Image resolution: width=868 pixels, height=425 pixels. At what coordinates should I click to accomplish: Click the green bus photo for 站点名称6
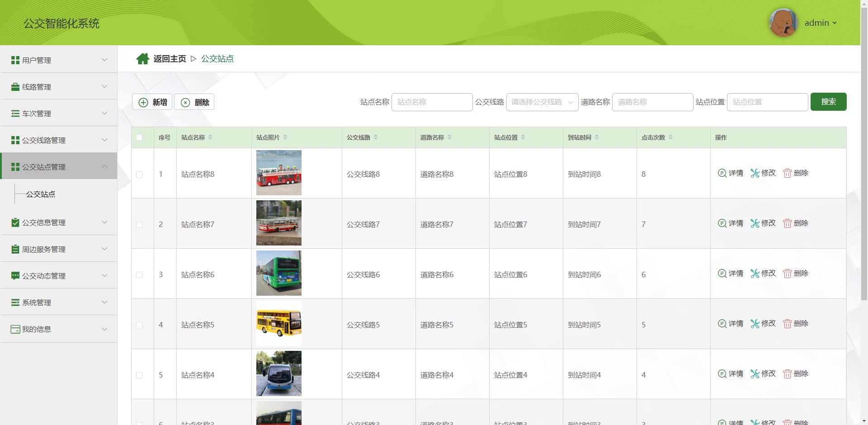tap(279, 273)
